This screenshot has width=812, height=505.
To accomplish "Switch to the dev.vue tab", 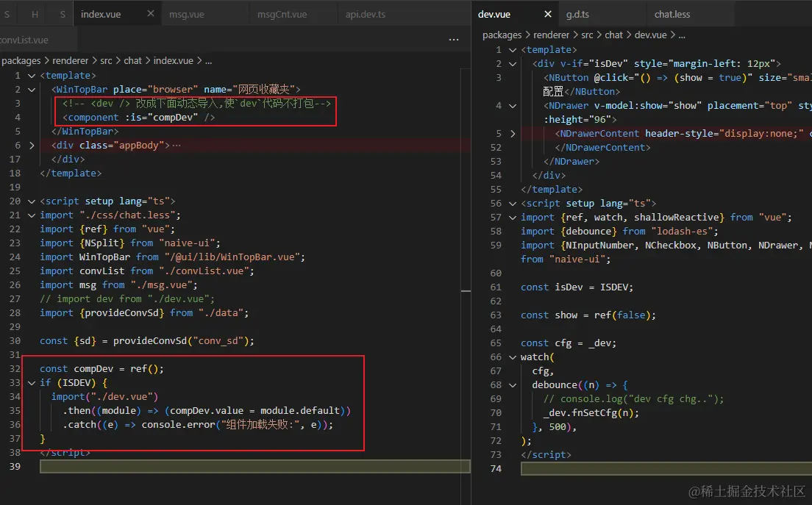I will tap(494, 15).
